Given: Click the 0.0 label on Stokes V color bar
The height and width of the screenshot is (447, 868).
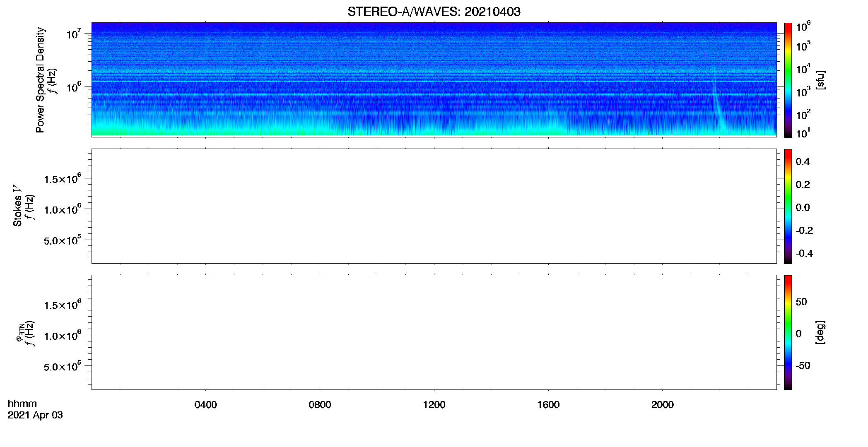Looking at the screenshot, I should [803, 208].
